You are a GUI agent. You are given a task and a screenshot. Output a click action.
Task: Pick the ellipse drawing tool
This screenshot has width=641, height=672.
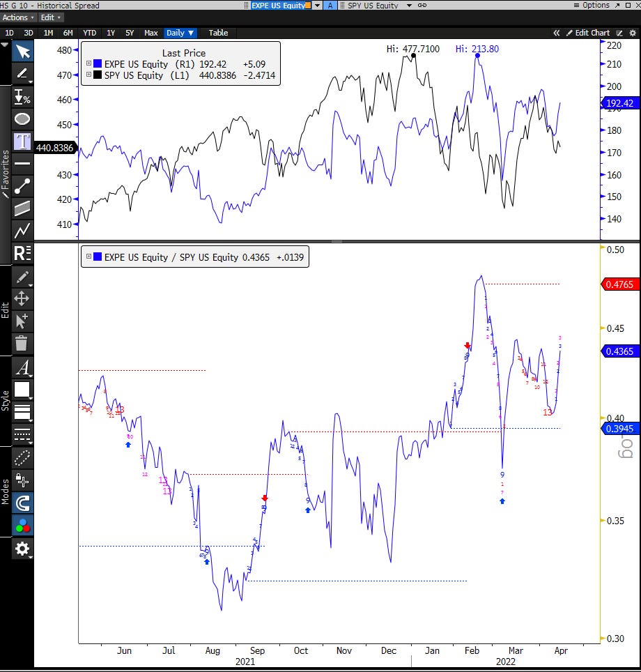(x=22, y=119)
